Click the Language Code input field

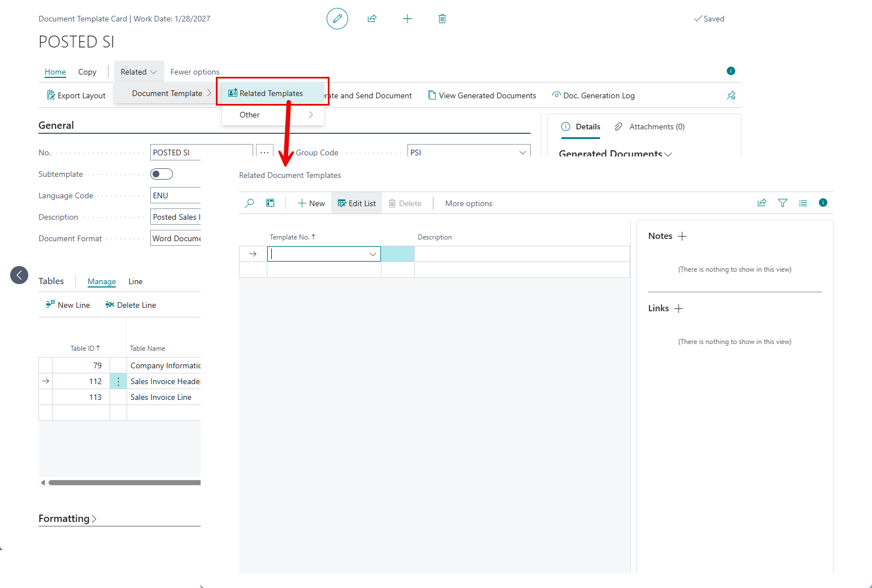175,195
